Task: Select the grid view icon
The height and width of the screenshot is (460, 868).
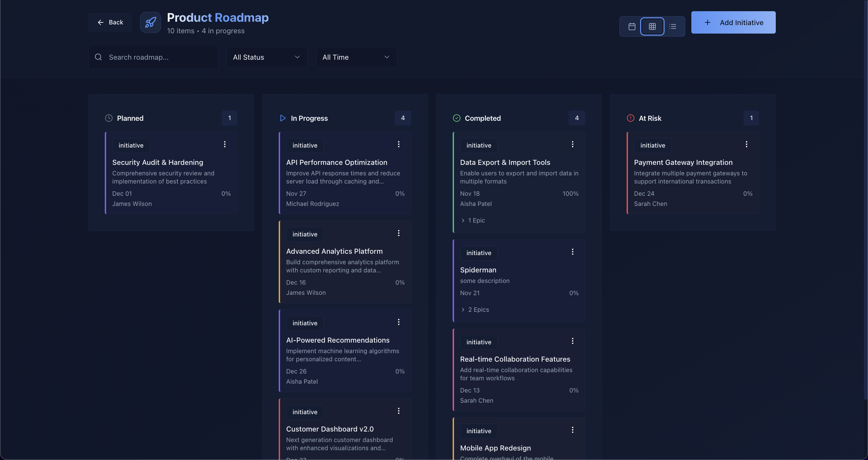Action: [x=652, y=26]
